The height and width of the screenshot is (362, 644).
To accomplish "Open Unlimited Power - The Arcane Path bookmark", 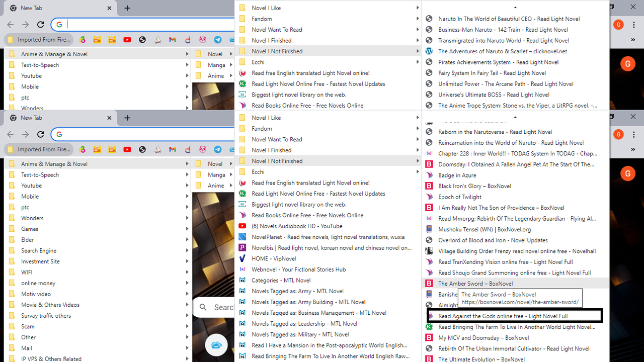I will (515, 84).
